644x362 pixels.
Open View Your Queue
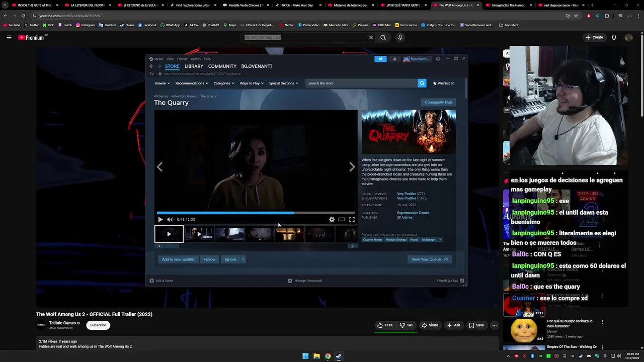429,259
